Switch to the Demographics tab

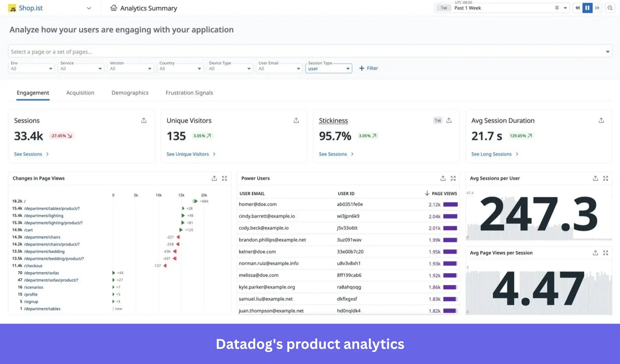click(130, 93)
